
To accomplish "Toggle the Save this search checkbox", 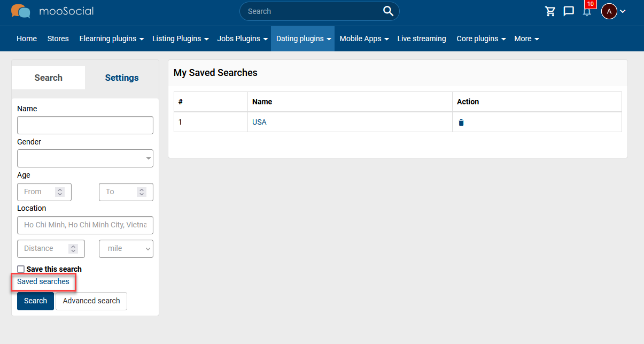I will pyautogui.click(x=21, y=269).
